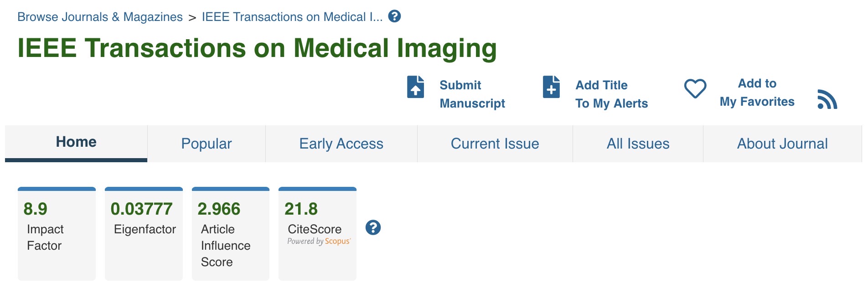Click the Add Title alert document icon
The width and height of the screenshot is (868, 288).
tap(551, 87)
